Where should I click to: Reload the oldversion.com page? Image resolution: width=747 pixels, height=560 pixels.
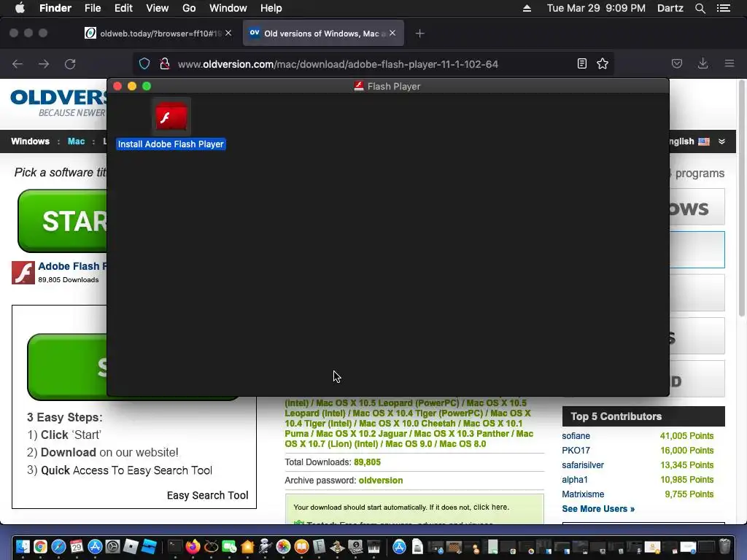pos(70,64)
